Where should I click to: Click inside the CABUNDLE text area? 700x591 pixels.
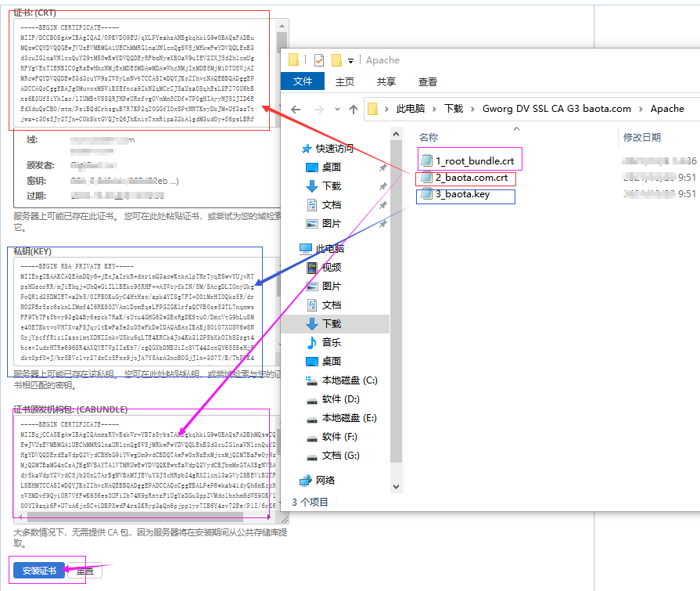click(146, 463)
